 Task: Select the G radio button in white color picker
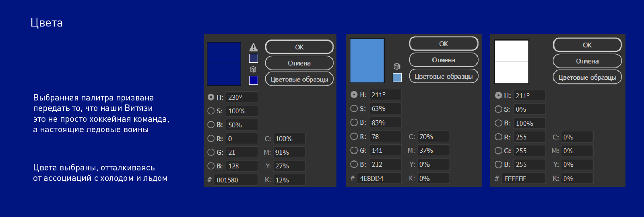[498, 151]
